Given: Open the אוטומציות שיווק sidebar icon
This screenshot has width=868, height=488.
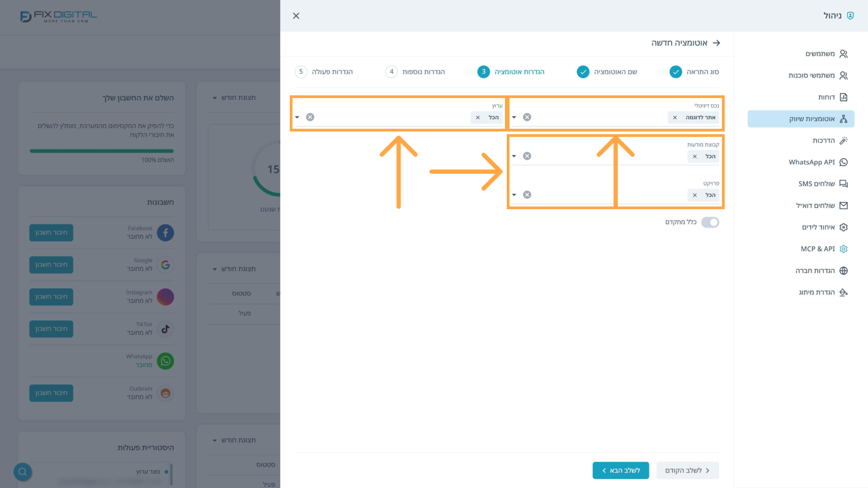Looking at the screenshot, I should tap(844, 119).
